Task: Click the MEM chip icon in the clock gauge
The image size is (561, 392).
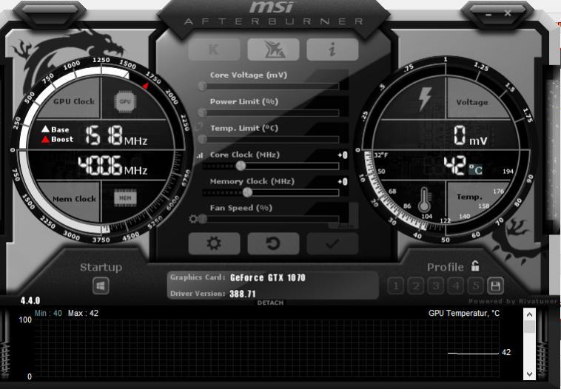Action: (125, 197)
